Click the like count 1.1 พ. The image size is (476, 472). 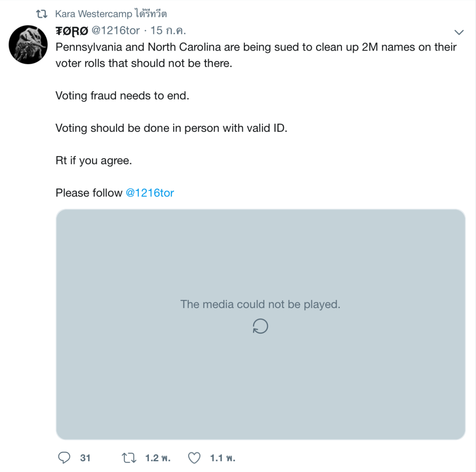click(x=223, y=458)
